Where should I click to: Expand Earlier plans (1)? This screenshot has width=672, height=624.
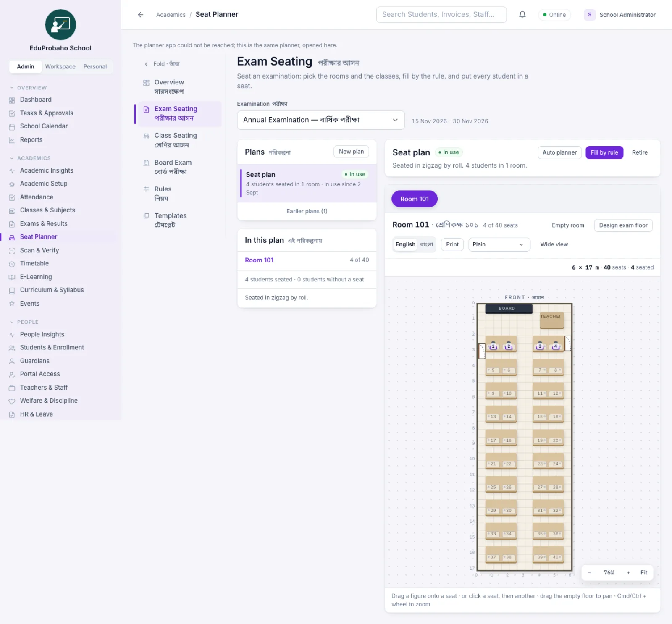(x=307, y=211)
